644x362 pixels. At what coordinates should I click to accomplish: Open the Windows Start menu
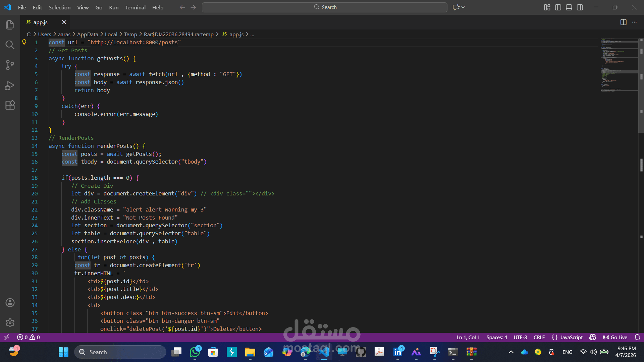pos(63,352)
